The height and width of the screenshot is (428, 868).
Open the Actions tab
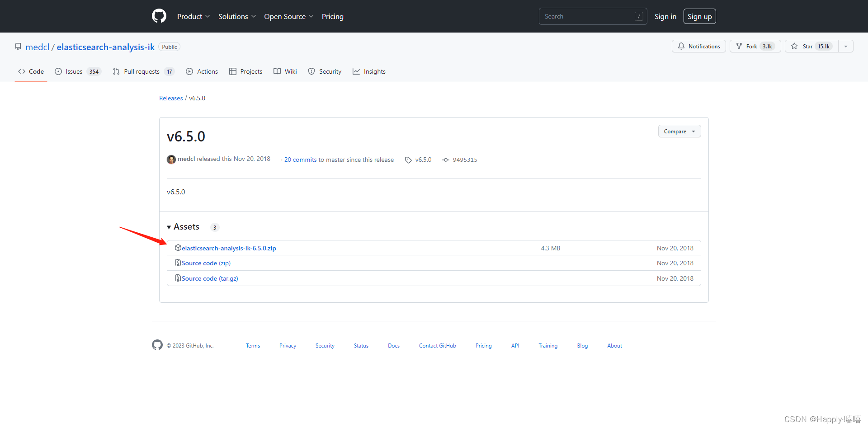point(202,71)
